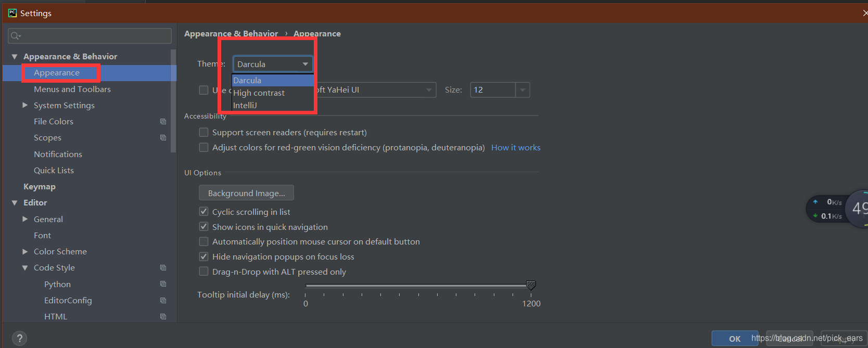
Task: Enable automatic mouse cursor positioning on default button
Action: click(204, 241)
